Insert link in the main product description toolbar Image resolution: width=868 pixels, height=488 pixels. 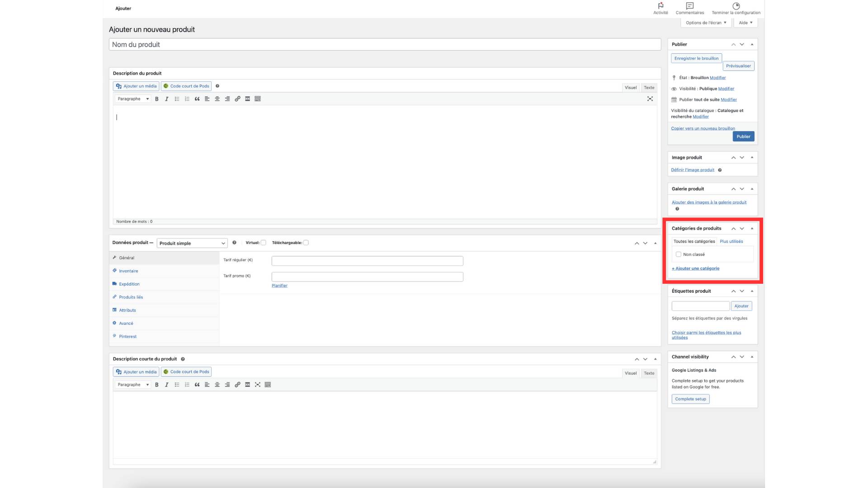[237, 99]
